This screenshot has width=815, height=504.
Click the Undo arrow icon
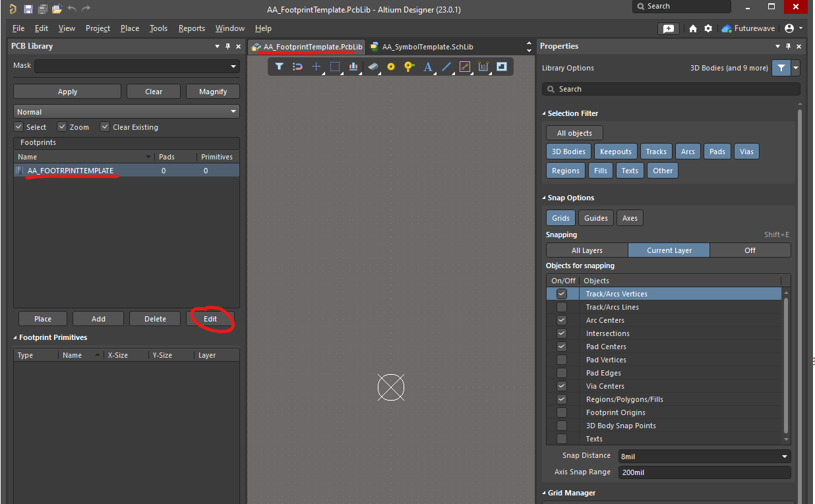(72, 9)
